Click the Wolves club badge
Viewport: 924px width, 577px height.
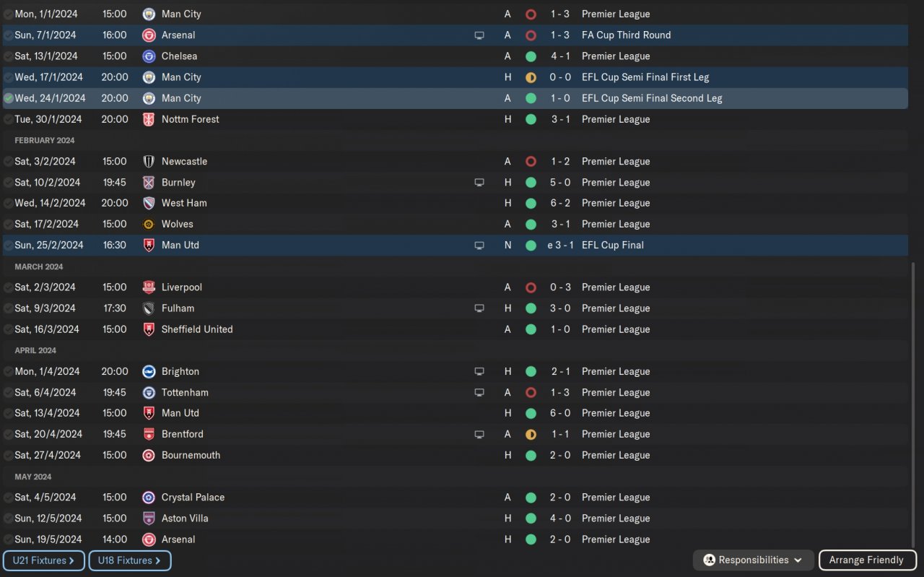click(149, 224)
